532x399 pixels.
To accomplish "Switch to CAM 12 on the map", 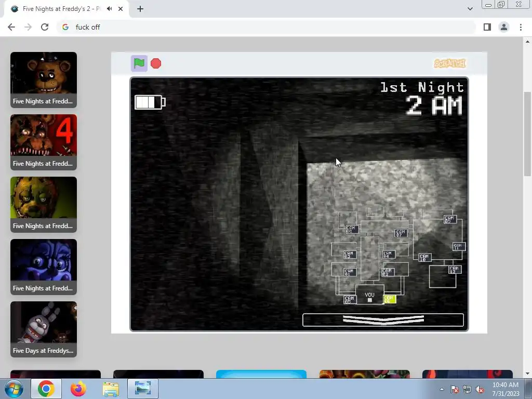I will tap(455, 270).
